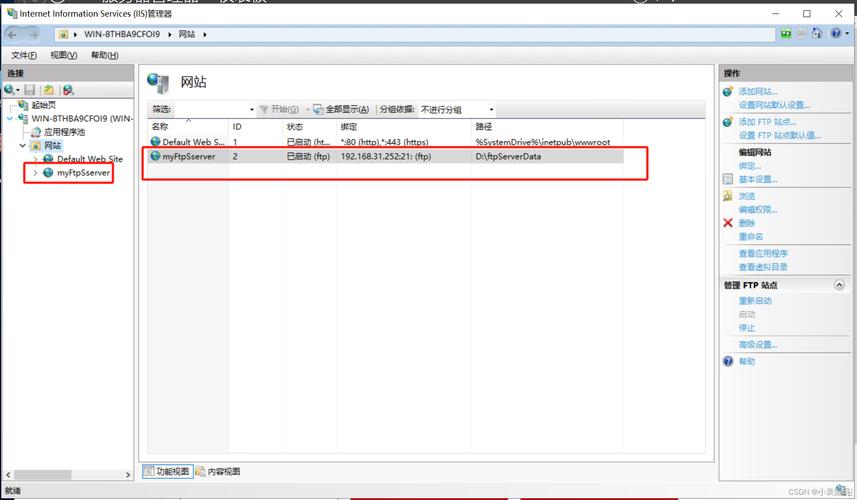Viewport: 857px width, 500px height.
Task: Click the 筛选 filter input field
Action: (214, 109)
